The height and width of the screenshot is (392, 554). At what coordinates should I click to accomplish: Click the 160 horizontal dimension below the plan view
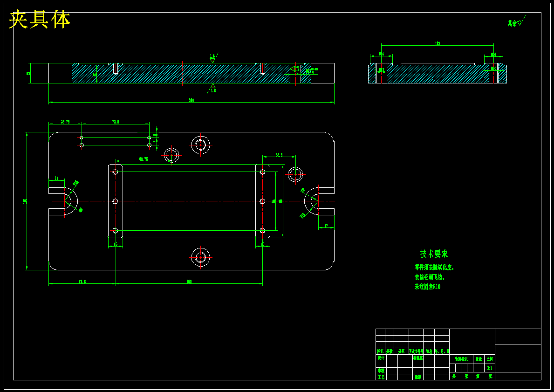click(189, 282)
